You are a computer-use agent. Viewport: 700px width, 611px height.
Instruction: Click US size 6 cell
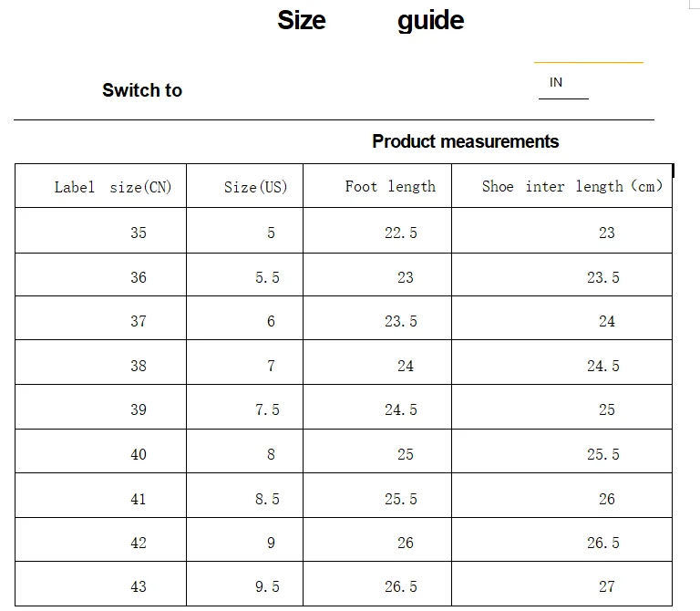(x=244, y=318)
